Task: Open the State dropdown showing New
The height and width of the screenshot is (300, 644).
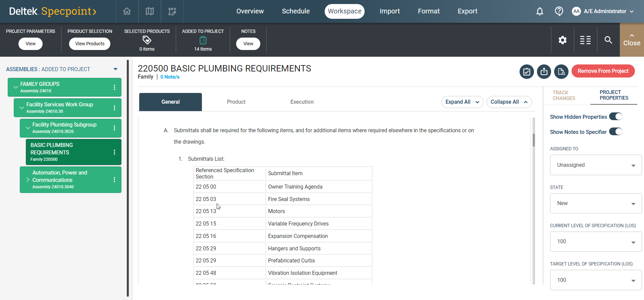Action: pos(596,203)
